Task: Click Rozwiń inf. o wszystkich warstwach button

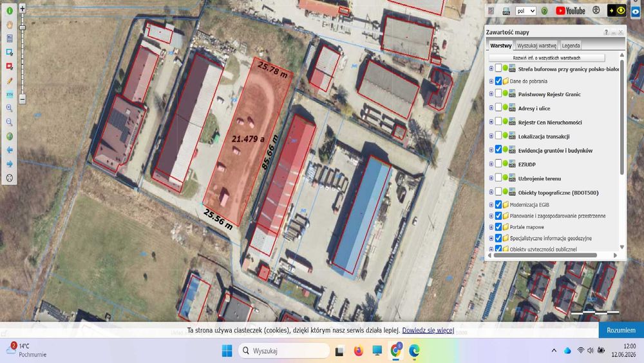Action: tap(546, 58)
